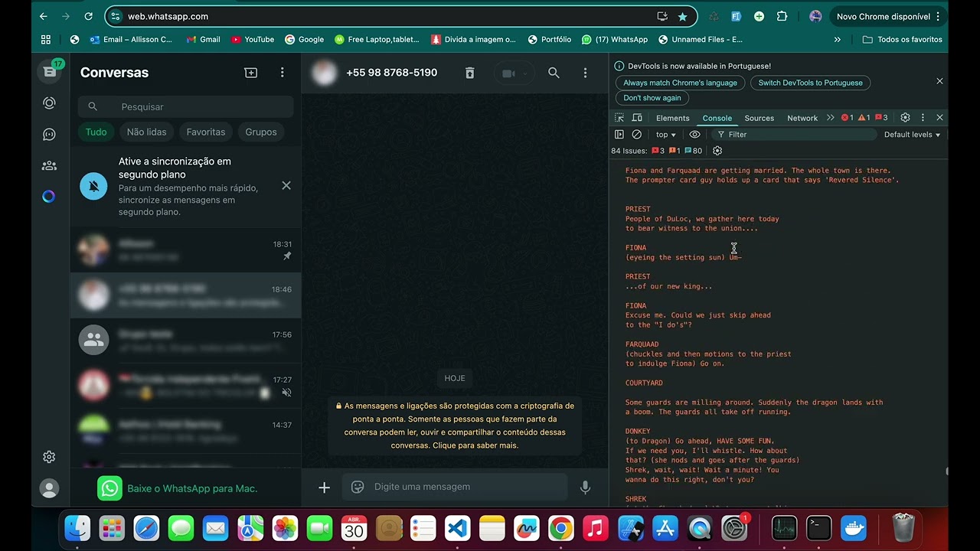Image resolution: width=980 pixels, height=551 pixels.
Task: Select the DevTools inspect element icon
Action: pyautogui.click(x=619, y=118)
